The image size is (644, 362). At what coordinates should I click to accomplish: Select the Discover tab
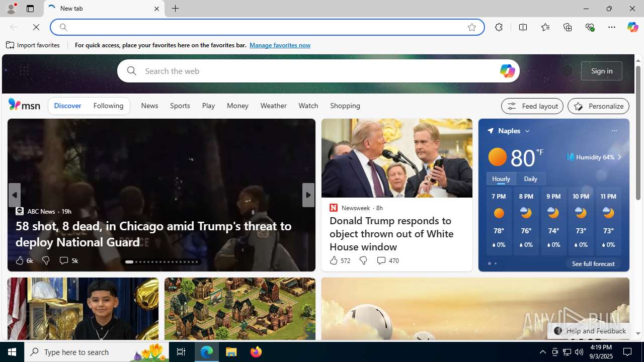point(67,106)
